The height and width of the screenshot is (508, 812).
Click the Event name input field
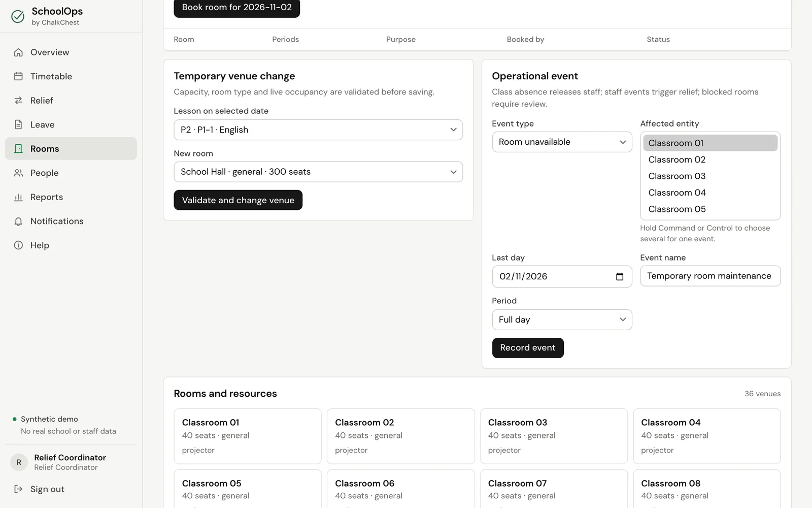click(x=710, y=276)
